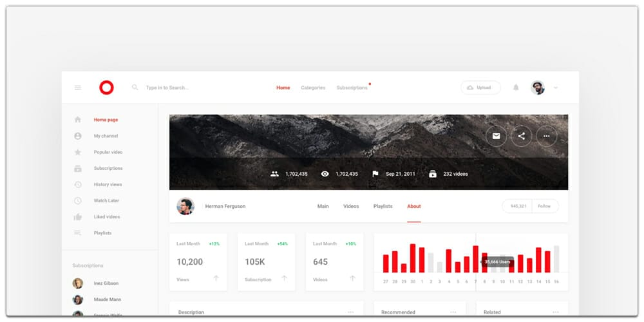
Task: Open the Categories top navigation item
Action: (x=313, y=88)
